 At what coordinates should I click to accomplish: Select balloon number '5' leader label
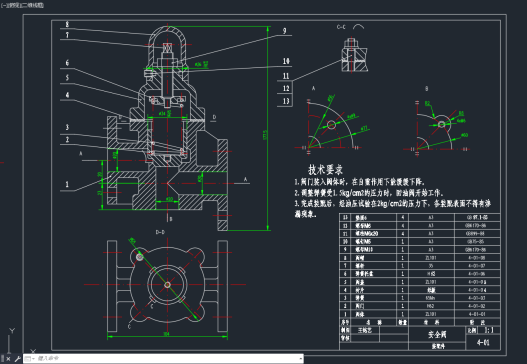pyautogui.click(x=67, y=78)
